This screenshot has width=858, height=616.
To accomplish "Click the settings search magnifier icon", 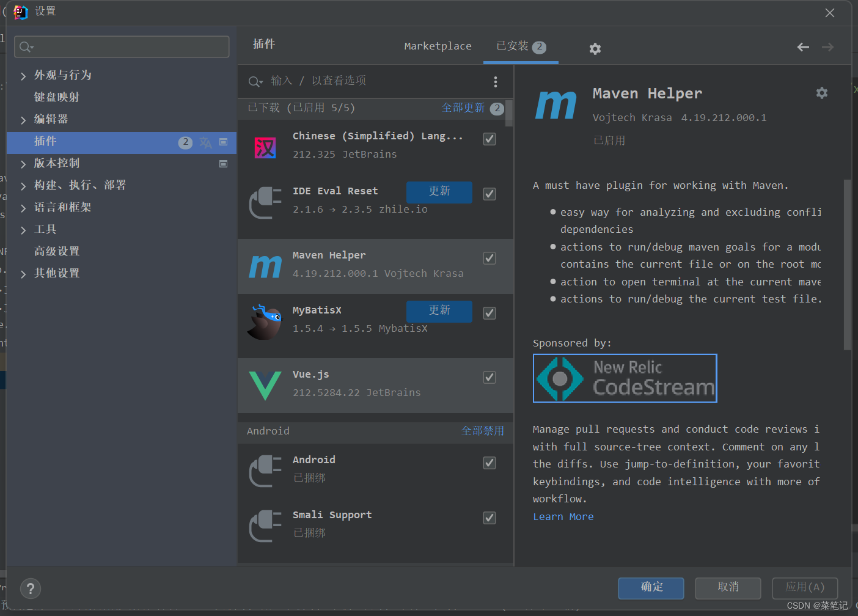I will tap(26, 47).
